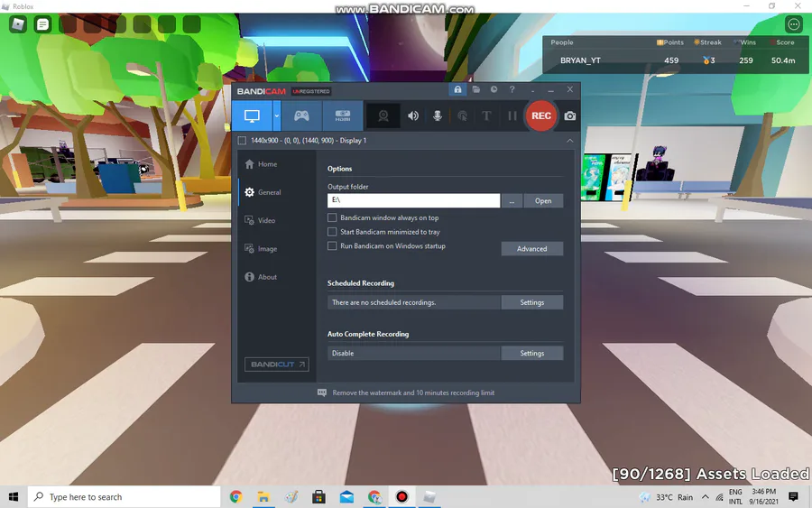Open Microsoft Store from the taskbar
Screen dimensions: 812x508
(x=318, y=497)
